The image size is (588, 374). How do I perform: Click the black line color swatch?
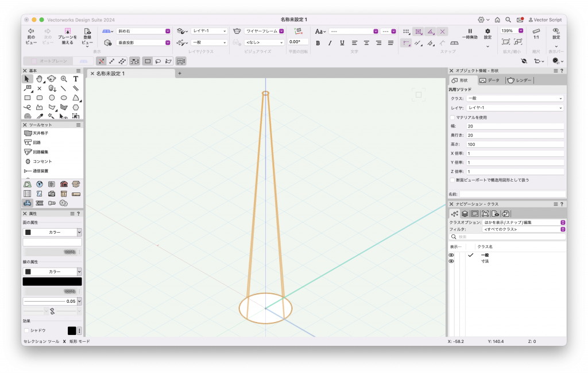[52, 282]
